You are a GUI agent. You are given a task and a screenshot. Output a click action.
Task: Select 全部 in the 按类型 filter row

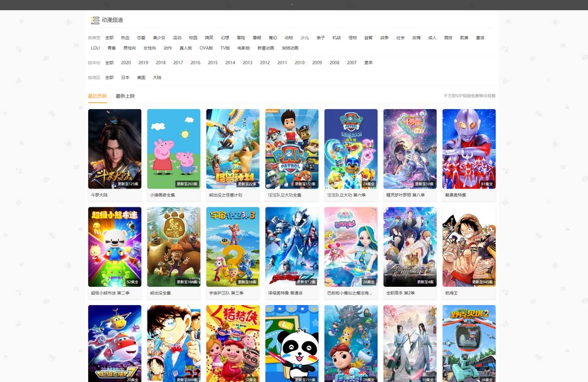coord(110,38)
